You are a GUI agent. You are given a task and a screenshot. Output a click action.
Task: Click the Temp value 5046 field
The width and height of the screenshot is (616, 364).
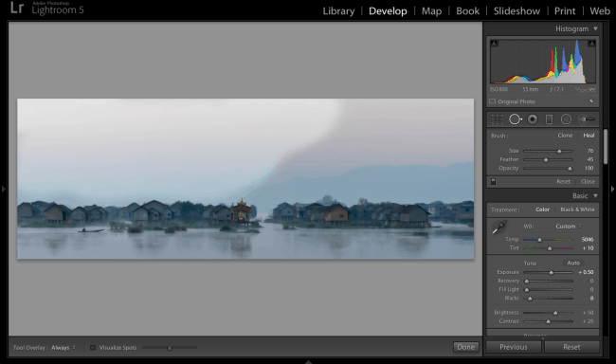coord(588,240)
